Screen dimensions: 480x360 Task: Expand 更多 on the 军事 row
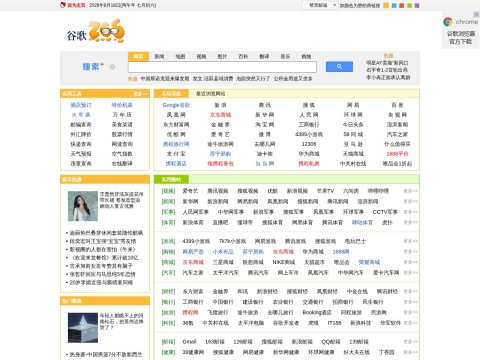click(410, 212)
